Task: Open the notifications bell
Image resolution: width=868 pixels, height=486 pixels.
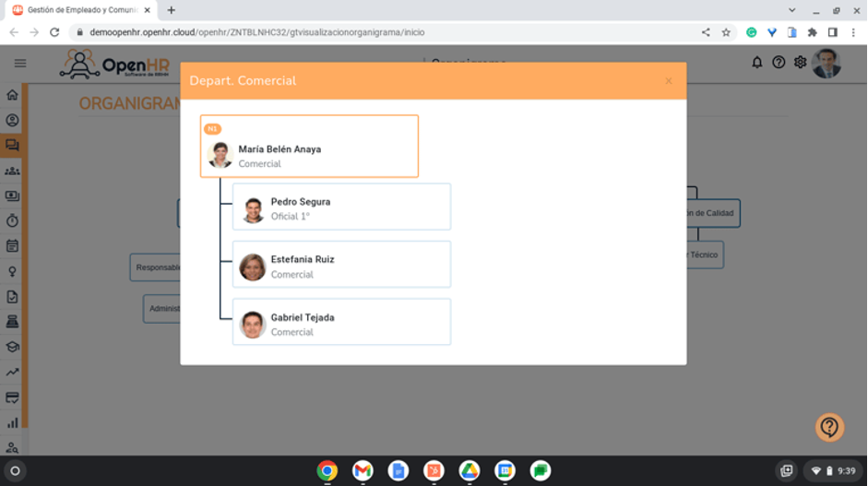Action: click(x=757, y=63)
